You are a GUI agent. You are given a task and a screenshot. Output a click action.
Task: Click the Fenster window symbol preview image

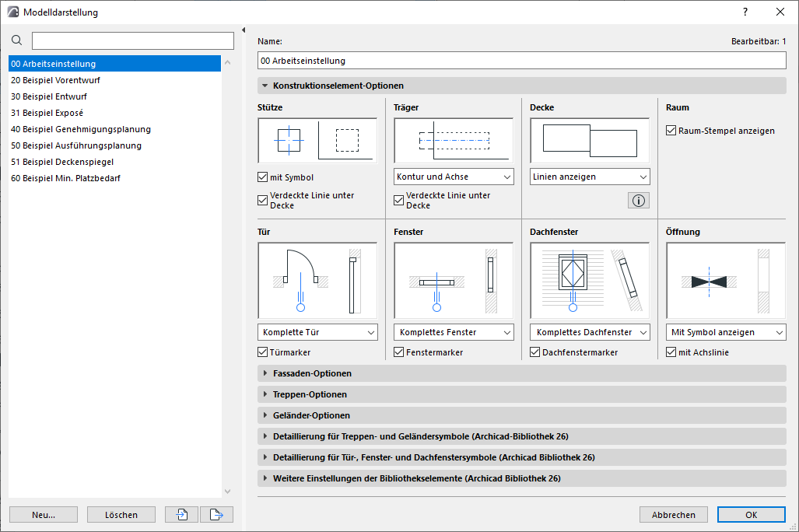(x=453, y=278)
